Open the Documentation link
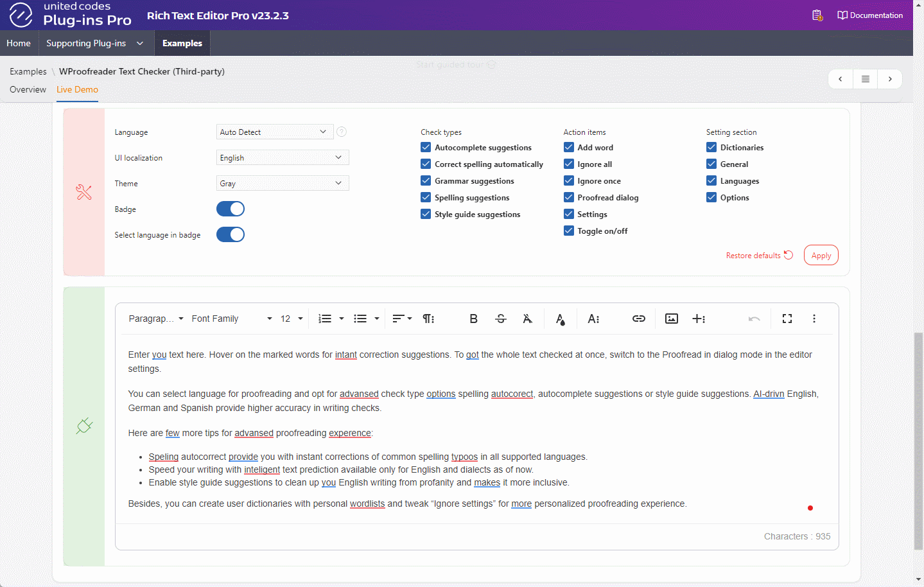924x587 pixels. [870, 15]
